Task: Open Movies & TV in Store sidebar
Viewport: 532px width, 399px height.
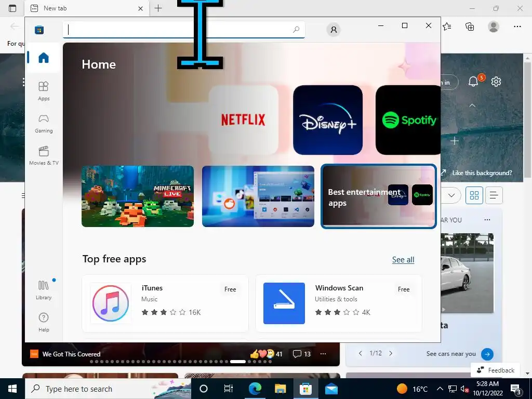Action: [44, 155]
